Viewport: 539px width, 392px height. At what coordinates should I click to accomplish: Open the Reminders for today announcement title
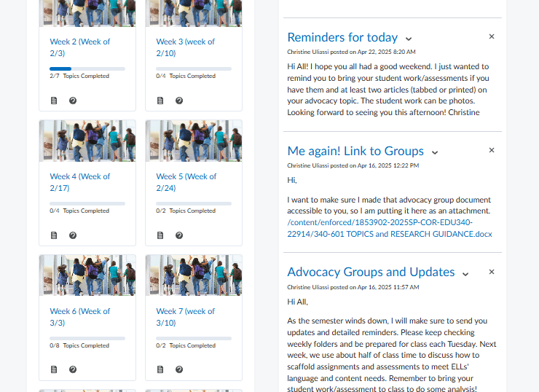[342, 37]
